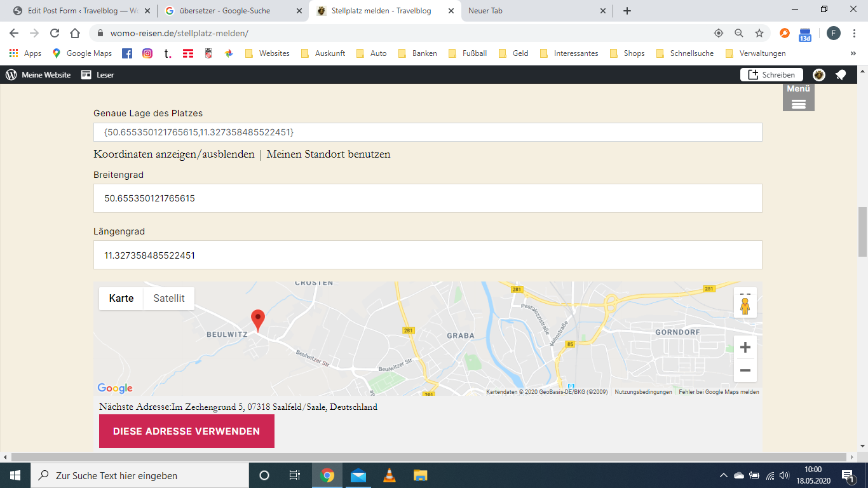Open the Chrome three-dot menu
The image size is (868, 488).
pyautogui.click(x=853, y=33)
